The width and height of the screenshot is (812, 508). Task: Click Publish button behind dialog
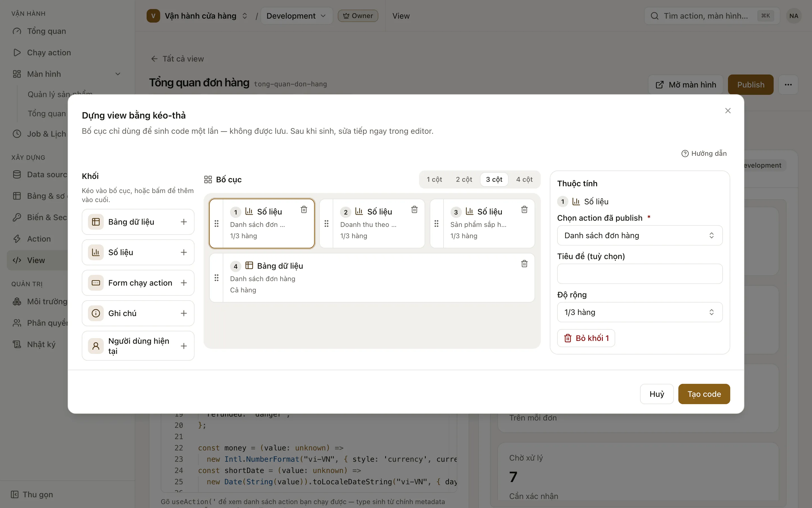click(751, 85)
